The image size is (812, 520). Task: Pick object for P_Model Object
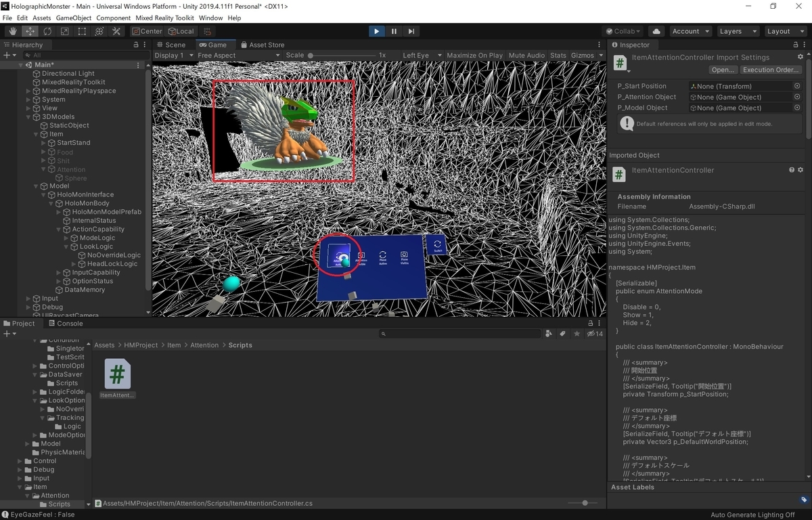(797, 108)
